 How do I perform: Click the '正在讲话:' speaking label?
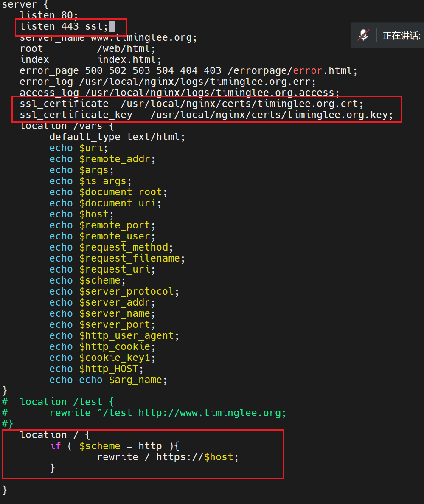(402, 35)
